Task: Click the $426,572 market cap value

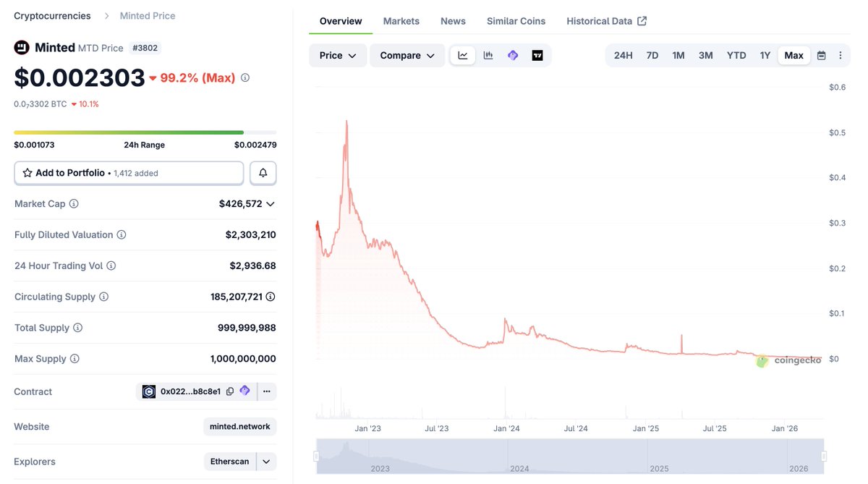Action: (x=241, y=204)
